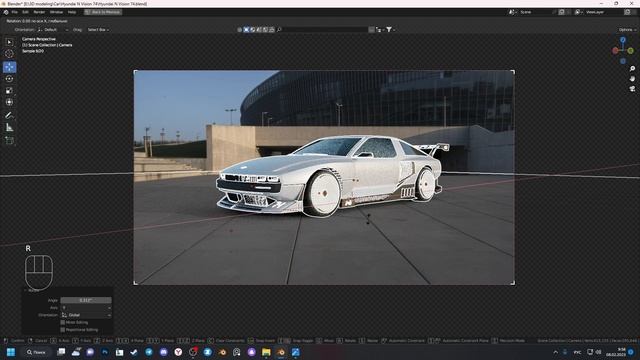The image size is (640, 360).
Task: Open the display mode dropdown beside the filter
Action: (380, 30)
